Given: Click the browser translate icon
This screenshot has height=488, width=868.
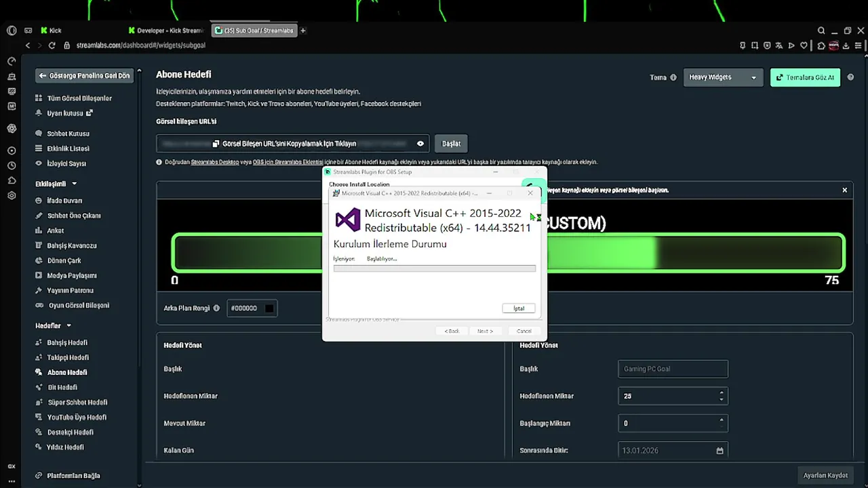Looking at the screenshot, I should coord(779,45).
